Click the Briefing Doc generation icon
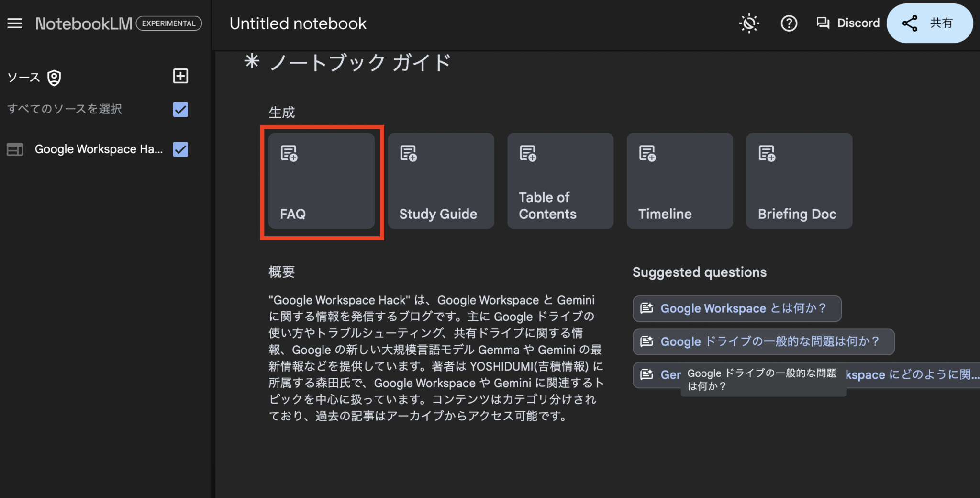The image size is (980, 498). [766, 153]
